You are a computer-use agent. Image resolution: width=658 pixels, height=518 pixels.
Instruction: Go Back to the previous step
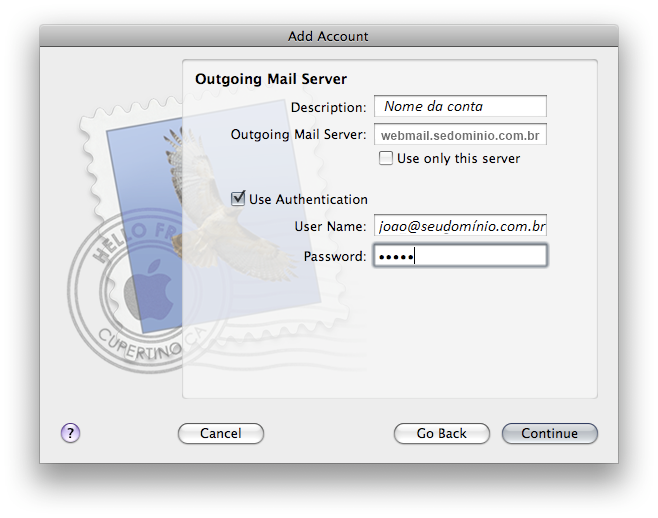point(441,433)
